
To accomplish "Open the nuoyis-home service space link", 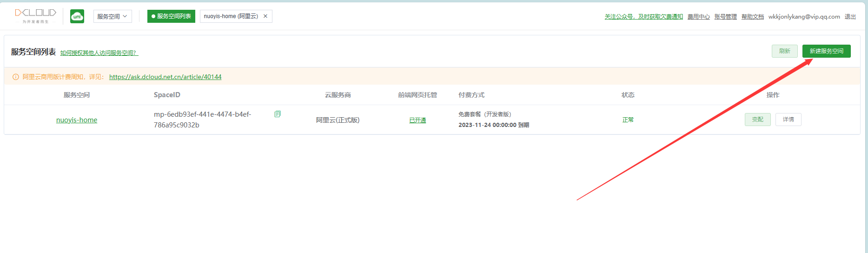I will tap(77, 120).
